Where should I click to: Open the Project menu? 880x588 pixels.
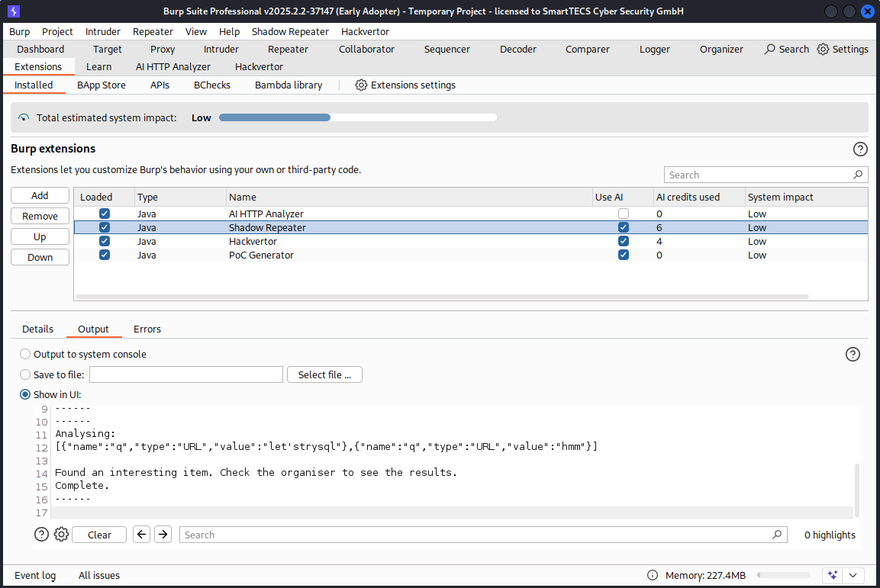tap(57, 32)
